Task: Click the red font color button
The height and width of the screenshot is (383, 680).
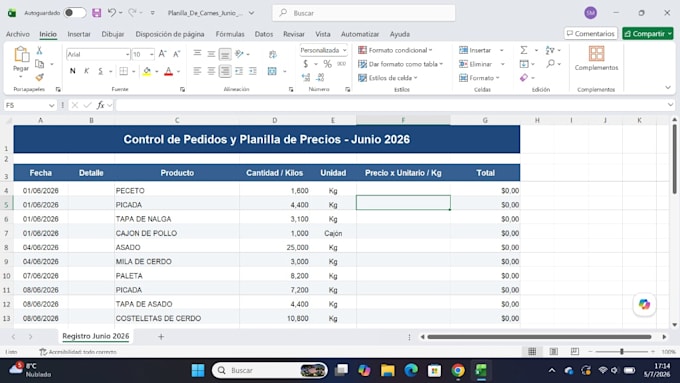Action: coord(169,71)
